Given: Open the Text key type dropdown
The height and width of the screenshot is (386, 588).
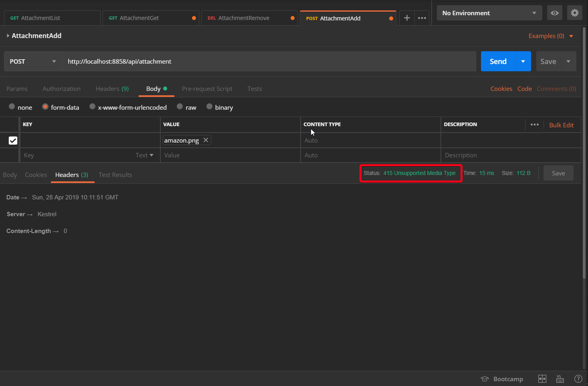Looking at the screenshot, I should 144,155.
